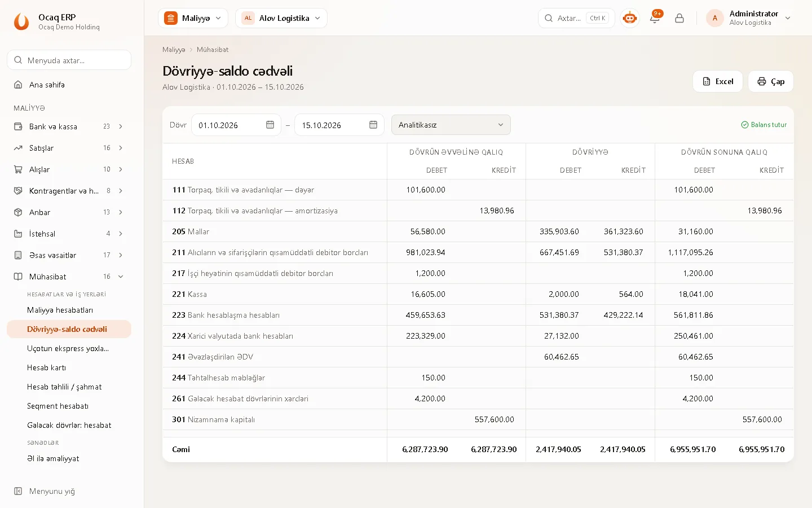Click the Ana səhifə home icon

click(18, 85)
